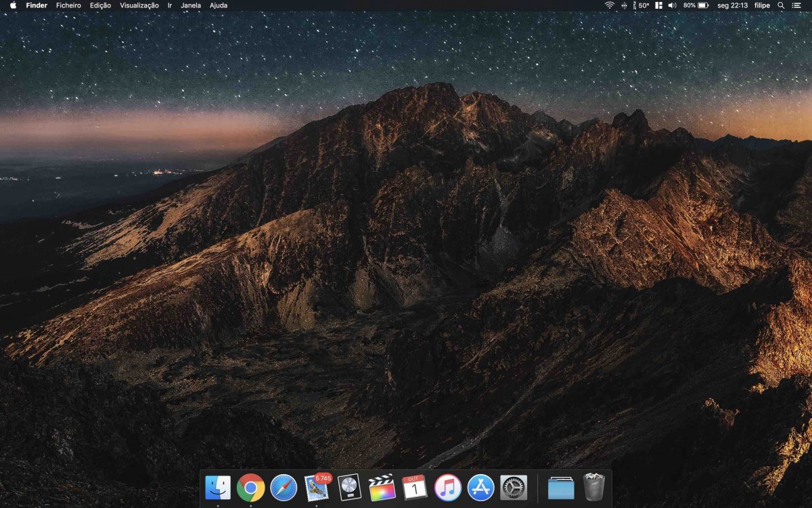Open the Ajuda menu
Screen dimensions: 812x508
[218, 5]
